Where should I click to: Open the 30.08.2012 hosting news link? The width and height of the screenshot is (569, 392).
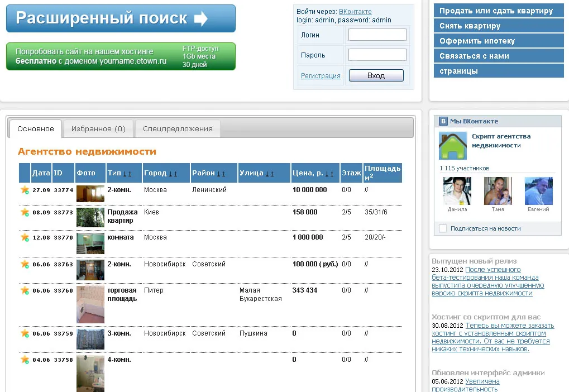click(493, 337)
